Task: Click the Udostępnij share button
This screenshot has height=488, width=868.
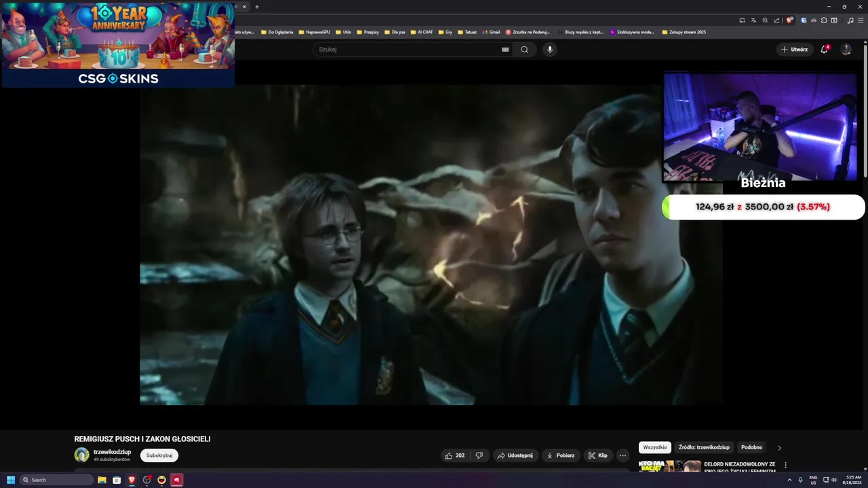Action: point(515,455)
